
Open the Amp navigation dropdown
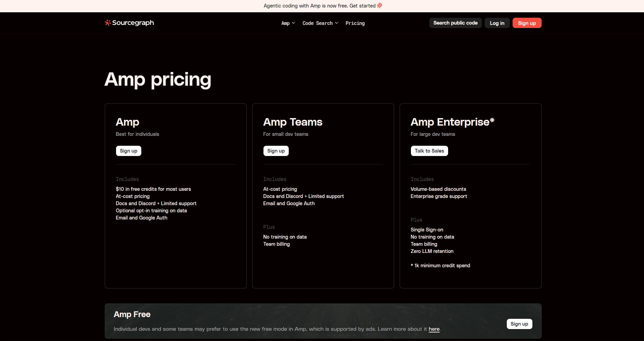286,23
